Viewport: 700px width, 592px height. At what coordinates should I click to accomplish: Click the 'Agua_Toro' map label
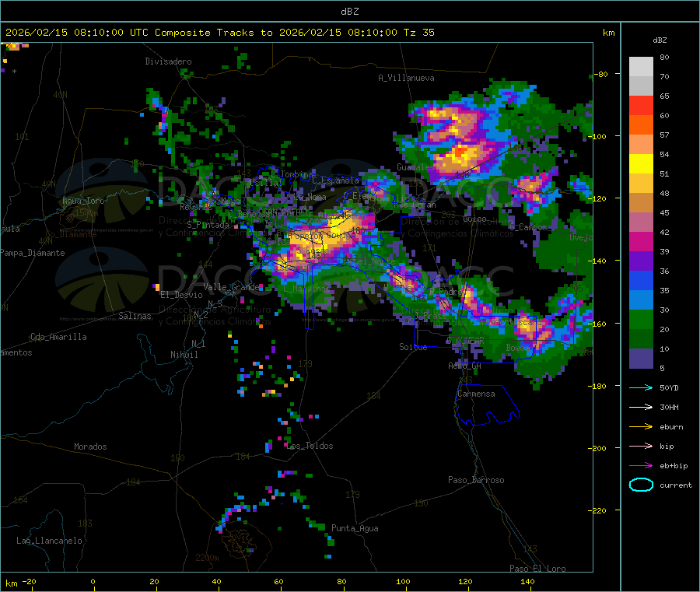tap(83, 201)
